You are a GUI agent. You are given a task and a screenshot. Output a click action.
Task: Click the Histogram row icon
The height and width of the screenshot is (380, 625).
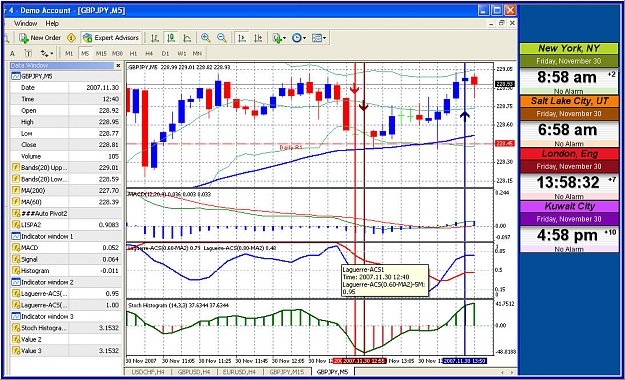tap(16, 271)
